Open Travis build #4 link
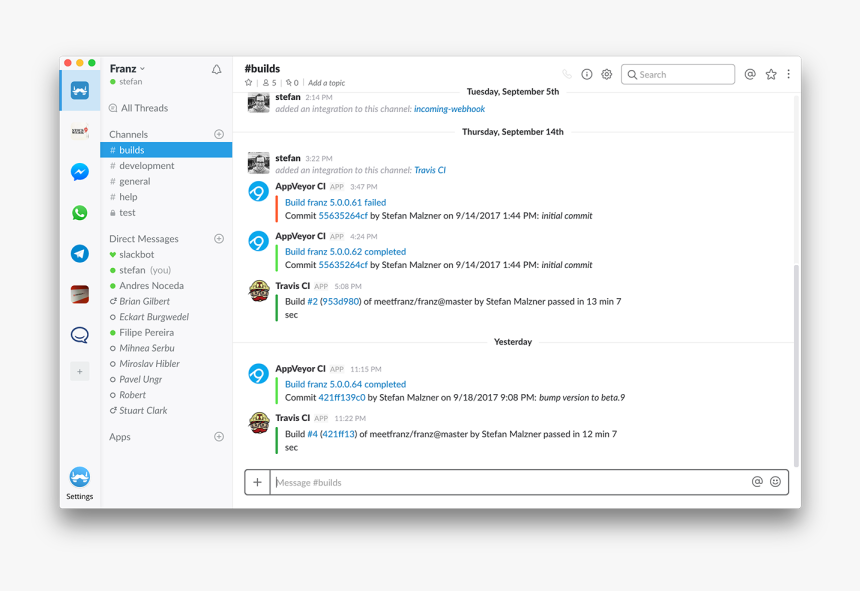The image size is (860, 591). click(313, 434)
